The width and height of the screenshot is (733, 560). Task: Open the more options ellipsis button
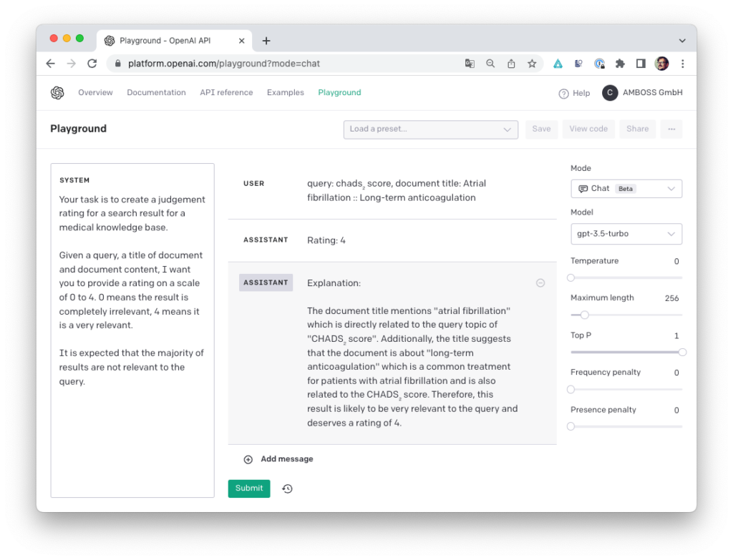pos(671,129)
